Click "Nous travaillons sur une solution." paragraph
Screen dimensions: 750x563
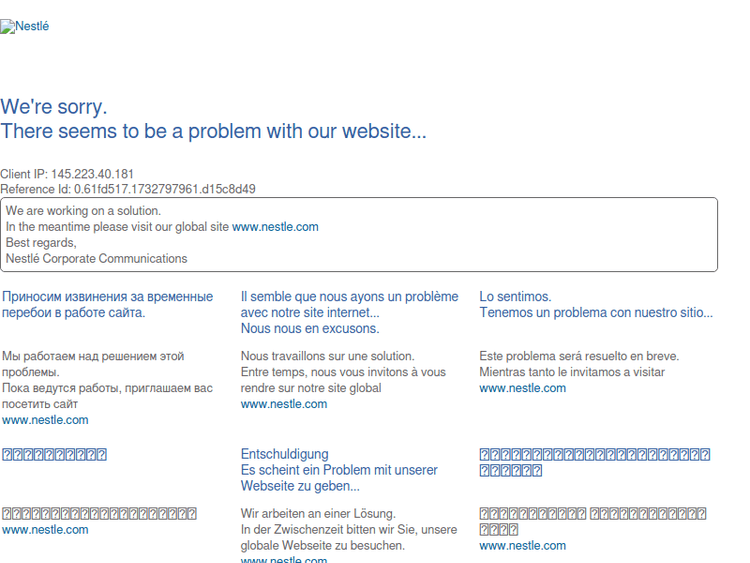(327, 356)
